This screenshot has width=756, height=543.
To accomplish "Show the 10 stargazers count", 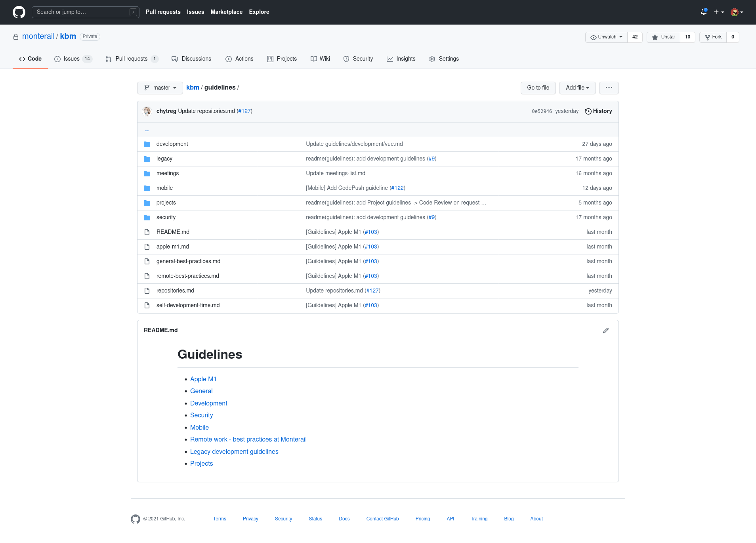I will (x=687, y=37).
